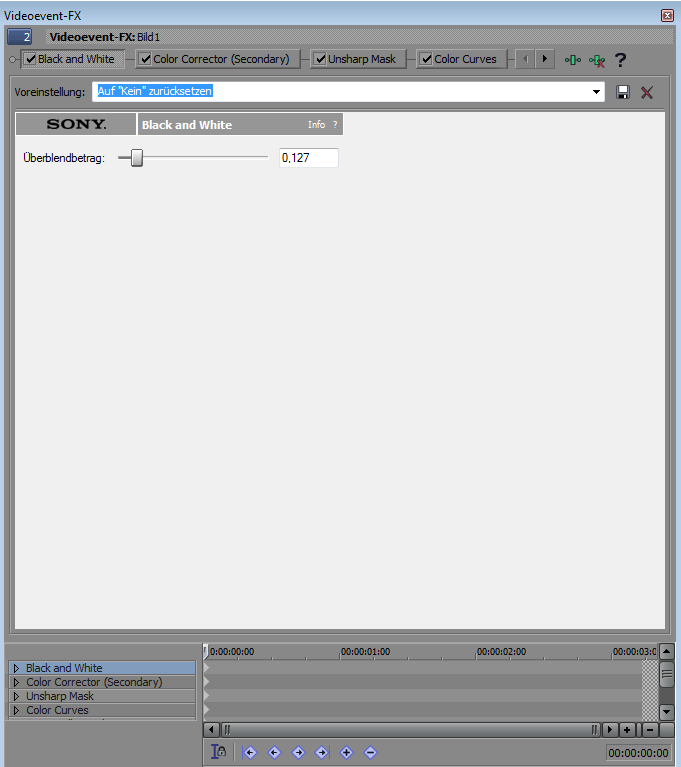Uncheck the Color Corrector (Secondary) effect
This screenshot has width=681, height=767.
[x=145, y=59]
